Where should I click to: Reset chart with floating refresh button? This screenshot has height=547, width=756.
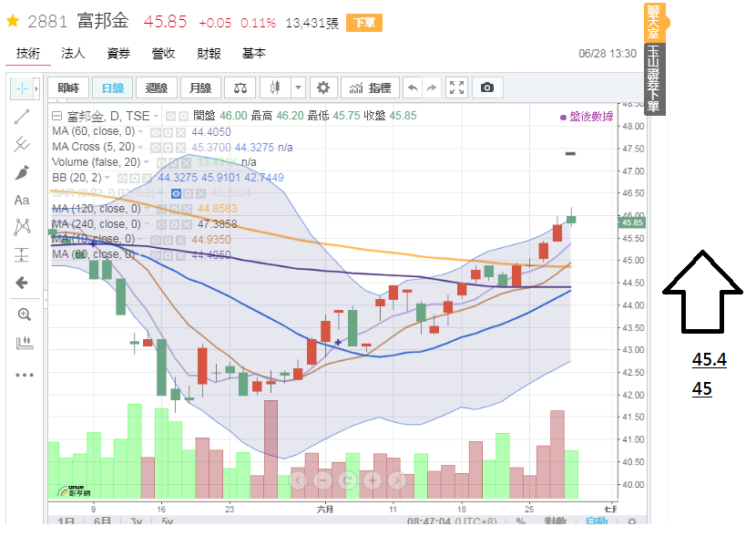click(347, 480)
